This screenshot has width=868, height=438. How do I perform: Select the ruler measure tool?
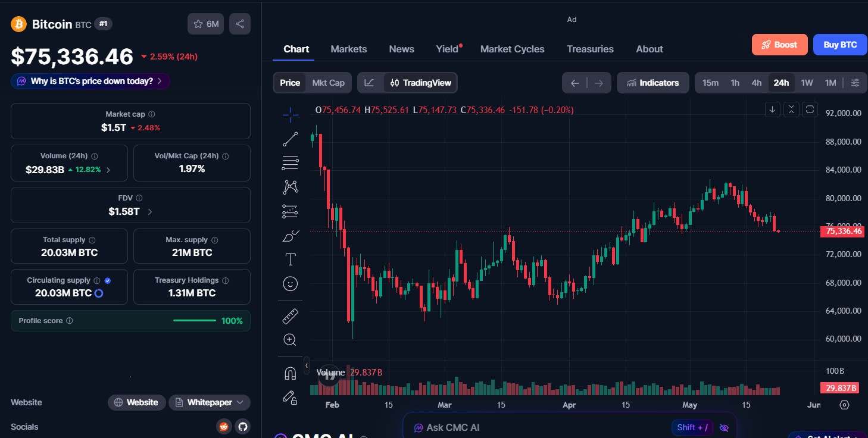point(291,316)
